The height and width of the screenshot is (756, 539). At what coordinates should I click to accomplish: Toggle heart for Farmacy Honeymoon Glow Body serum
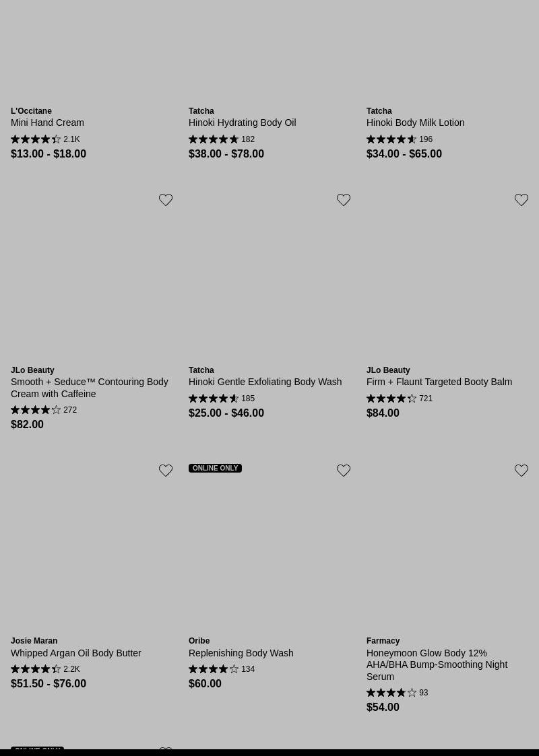521,471
